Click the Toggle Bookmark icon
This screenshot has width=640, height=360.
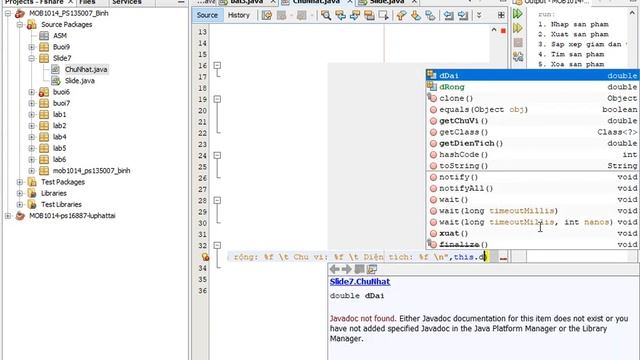[430, 16]
